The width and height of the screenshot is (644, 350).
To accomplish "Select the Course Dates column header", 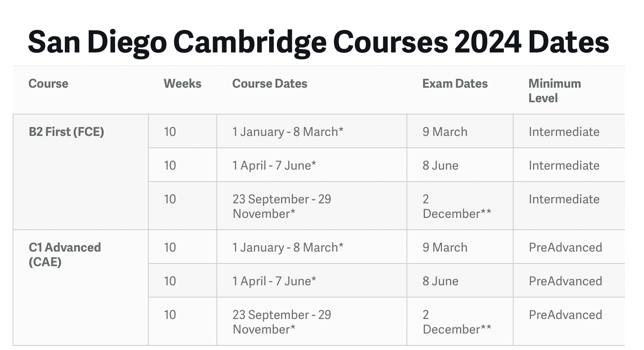I will click(x=270, y=83).
